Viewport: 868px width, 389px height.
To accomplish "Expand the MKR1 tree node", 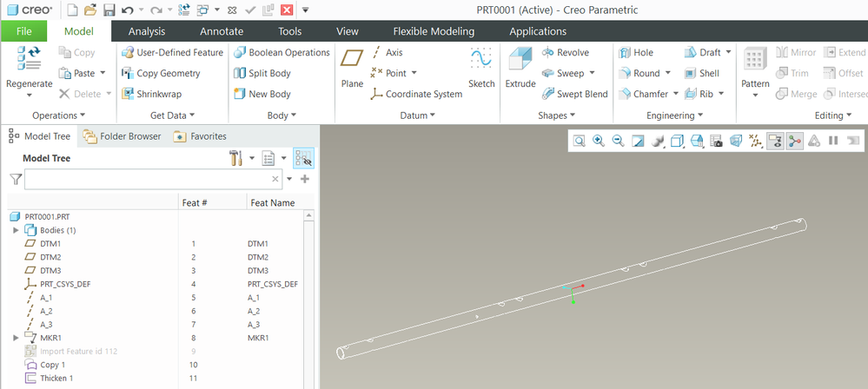I will click(x=16, y=337).
